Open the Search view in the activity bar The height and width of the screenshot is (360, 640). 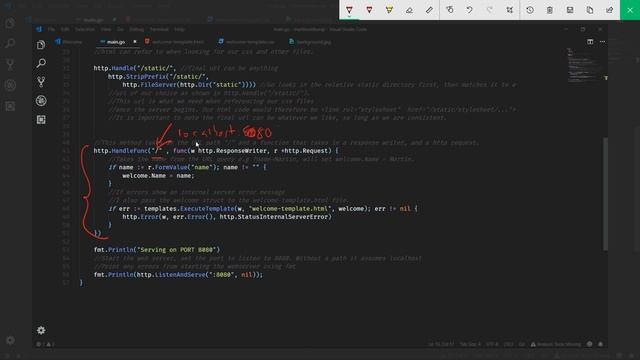[41, 63]
